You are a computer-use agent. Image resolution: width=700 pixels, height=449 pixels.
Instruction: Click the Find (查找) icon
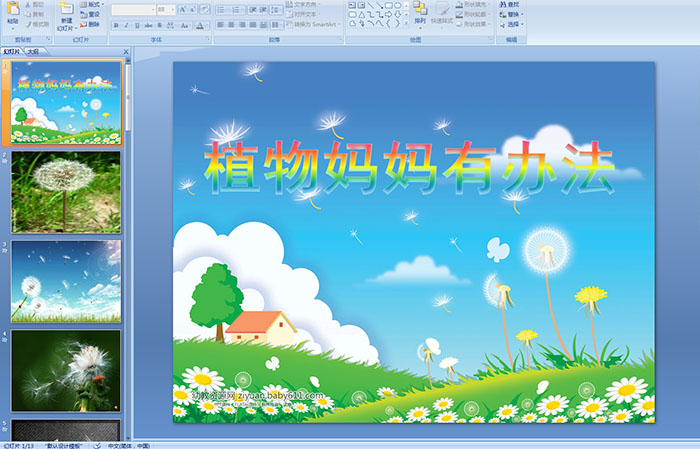point(508,4)
